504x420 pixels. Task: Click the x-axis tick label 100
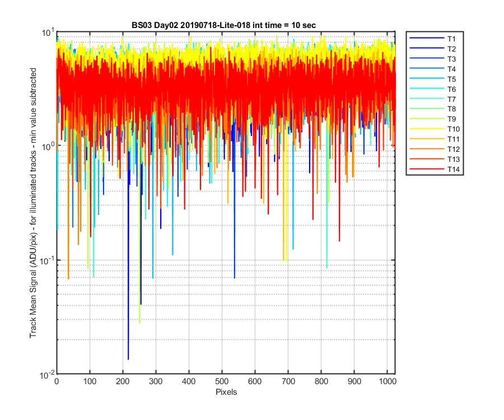tap(90, 381)
